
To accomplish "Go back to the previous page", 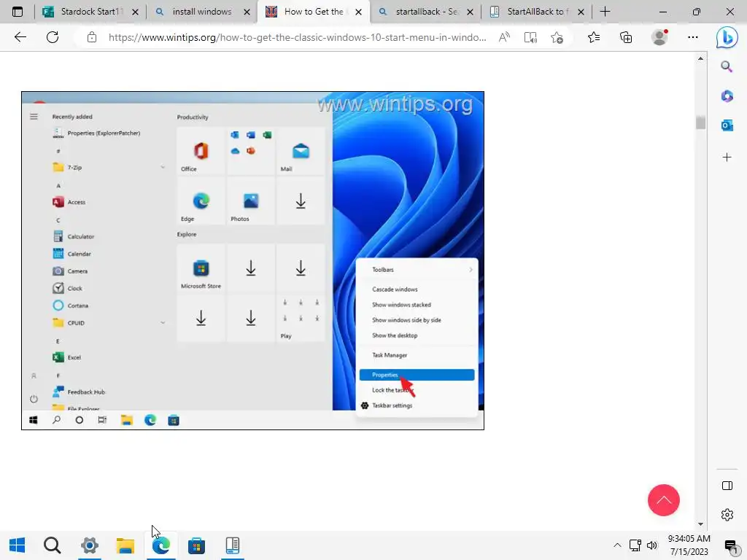I will 20,37.
